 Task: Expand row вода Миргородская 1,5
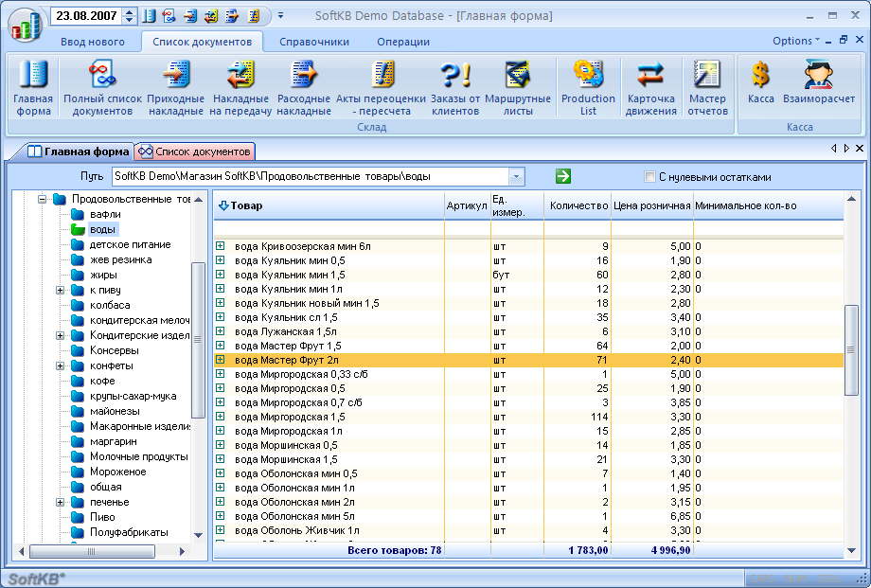point(220,417)
